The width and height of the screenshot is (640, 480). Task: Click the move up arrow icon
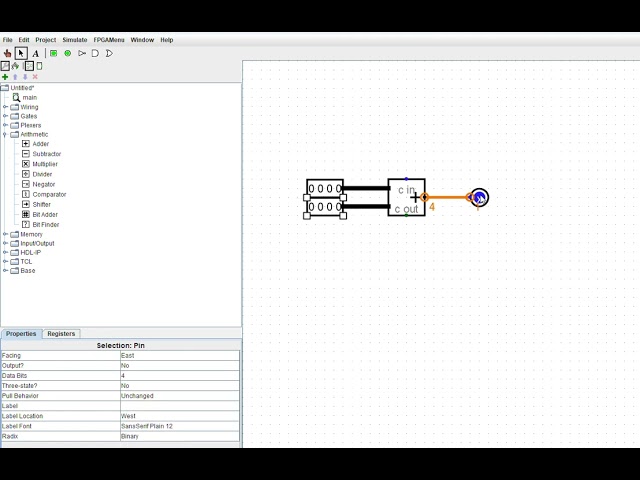[15, 77]
